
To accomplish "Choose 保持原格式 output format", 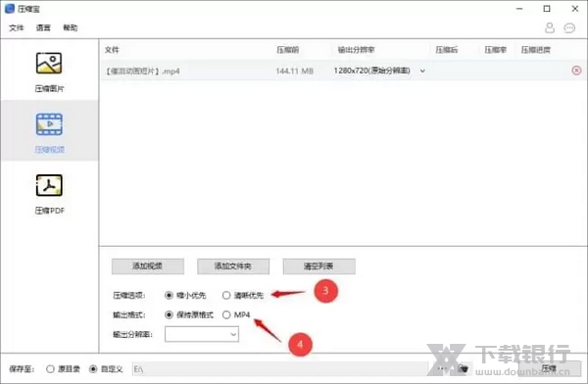I will (189, 315).
